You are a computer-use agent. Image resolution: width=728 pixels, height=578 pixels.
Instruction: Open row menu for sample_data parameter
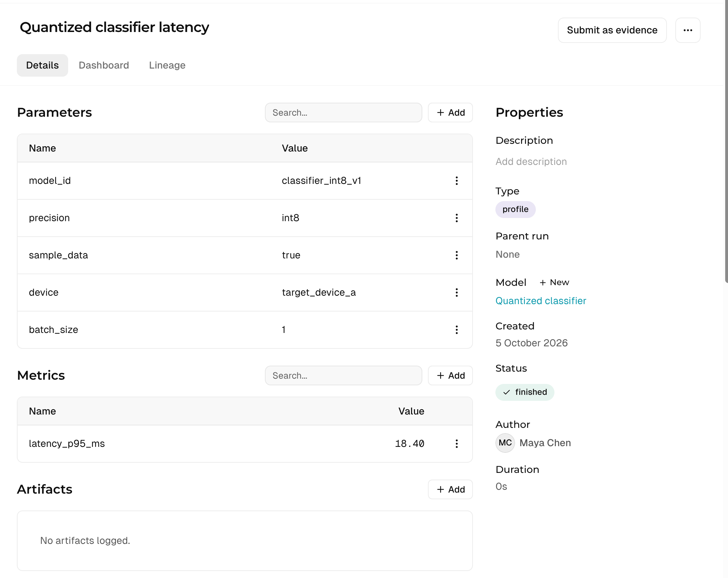click(456, 255)
